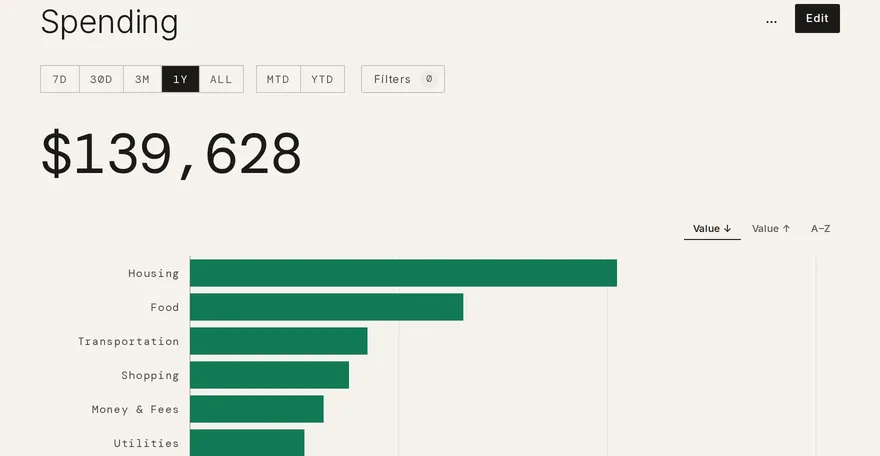Sort bars by Value descending

[712, 229]
